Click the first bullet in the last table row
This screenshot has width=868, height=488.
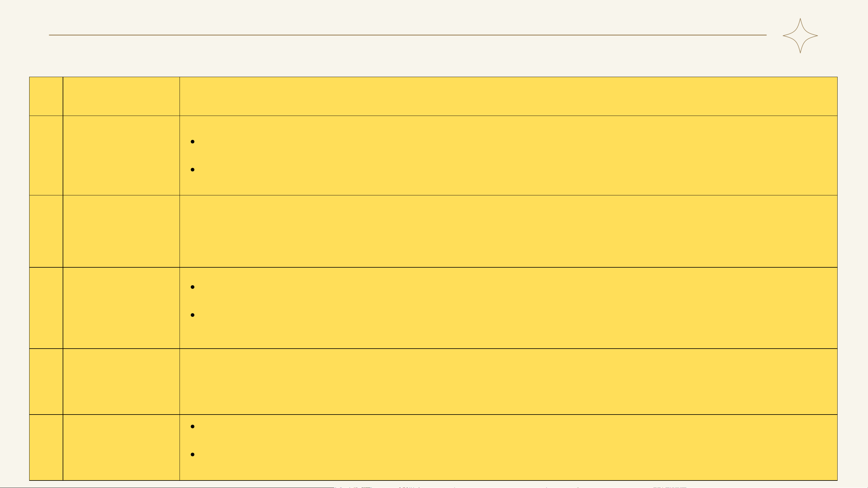tap(193, 427)
